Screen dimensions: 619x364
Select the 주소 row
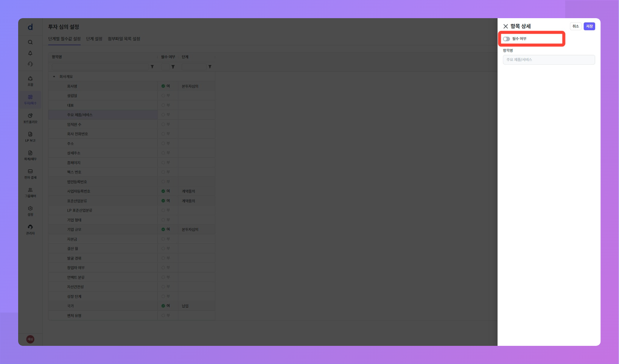click(132, 143)
